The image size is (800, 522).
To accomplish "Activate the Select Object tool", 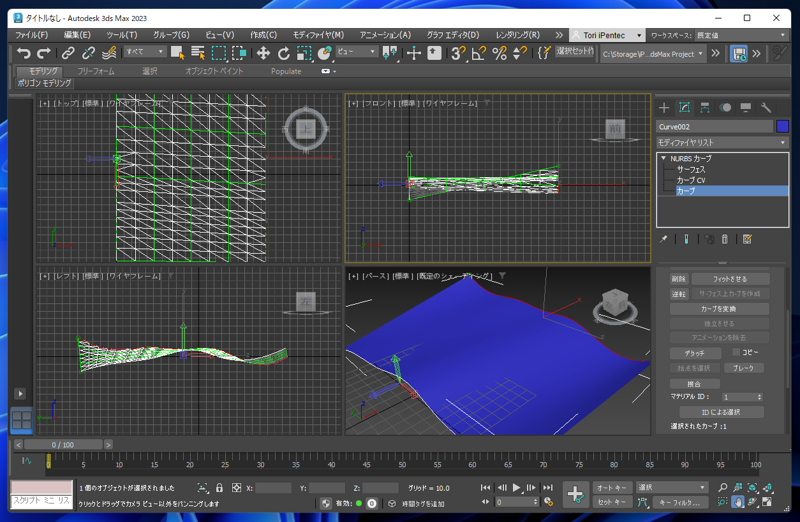I will (178, 53).
